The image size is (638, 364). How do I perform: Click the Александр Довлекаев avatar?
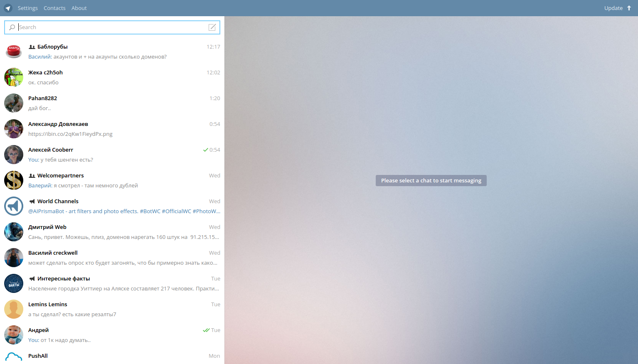tap(14, 129)
